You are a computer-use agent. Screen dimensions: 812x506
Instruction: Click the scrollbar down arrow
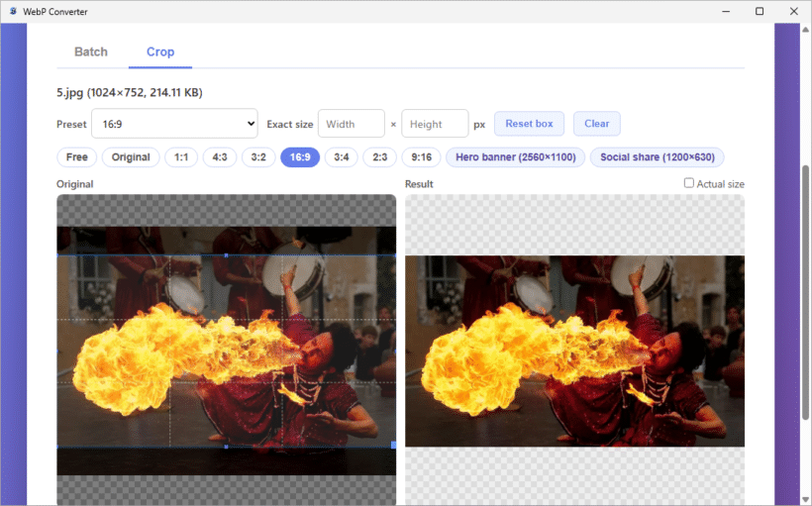click(805, 499)
